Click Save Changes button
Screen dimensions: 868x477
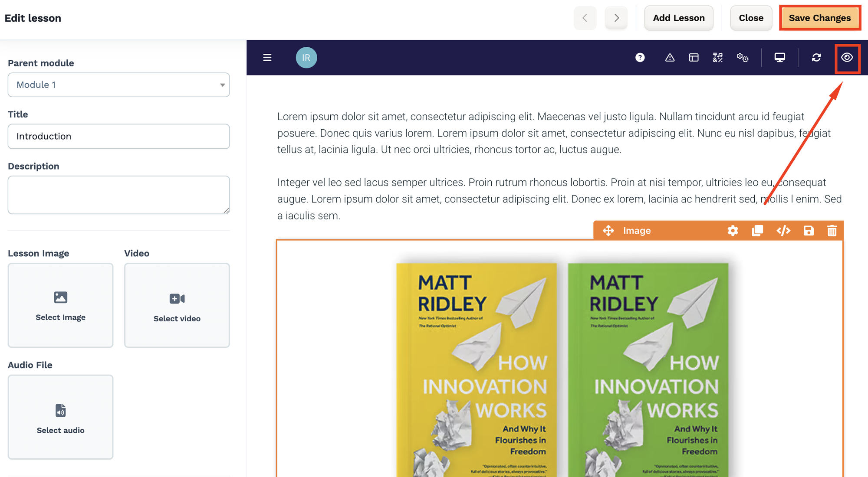tap(820, 18)
